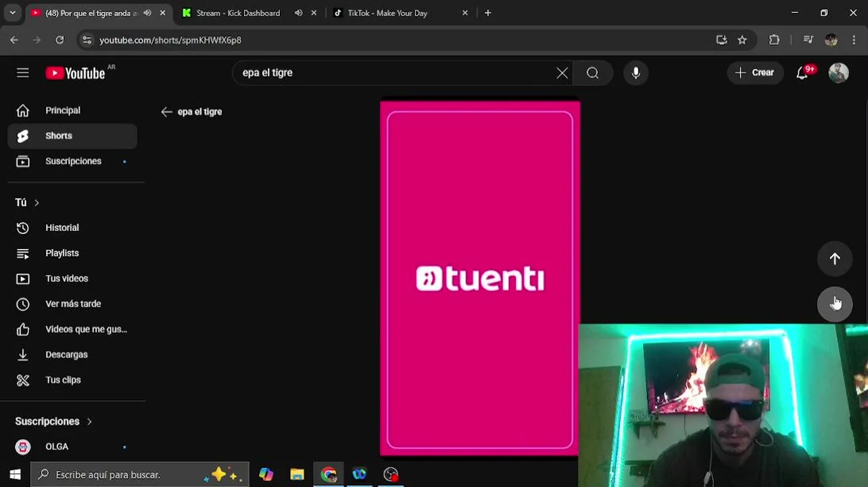Click the magnifier search button
Image resolution: width=868 pixels, height=487 pixels.
(x=592, y=73)
